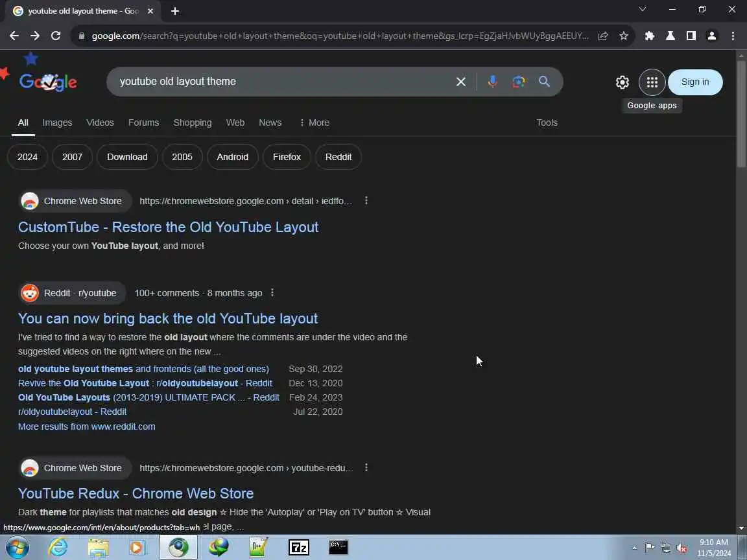The width and height of the screenshot is (747, 560).
Task: Click the Reddit favicon in second result
Action: [x=30, y=293]
